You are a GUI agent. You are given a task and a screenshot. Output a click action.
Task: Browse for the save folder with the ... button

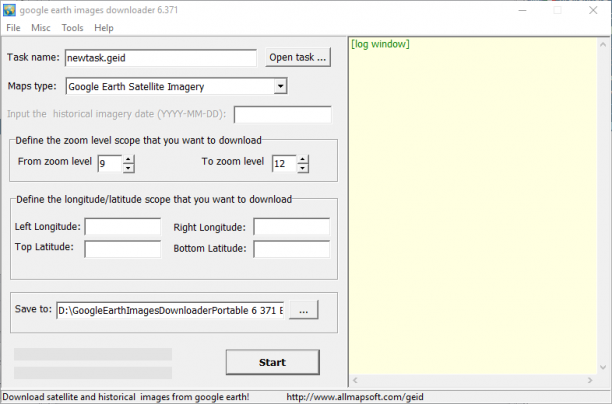(x=304, y=310)
